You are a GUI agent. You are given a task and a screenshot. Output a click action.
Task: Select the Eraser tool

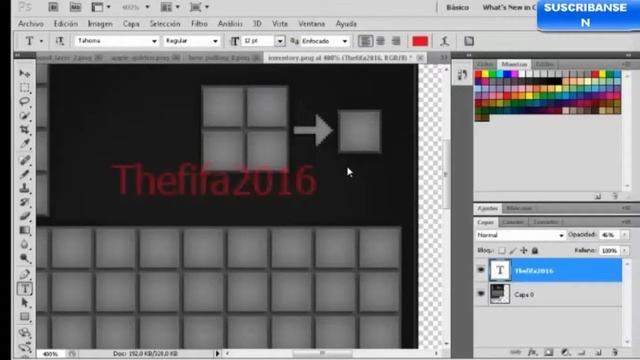coord(25,216)
